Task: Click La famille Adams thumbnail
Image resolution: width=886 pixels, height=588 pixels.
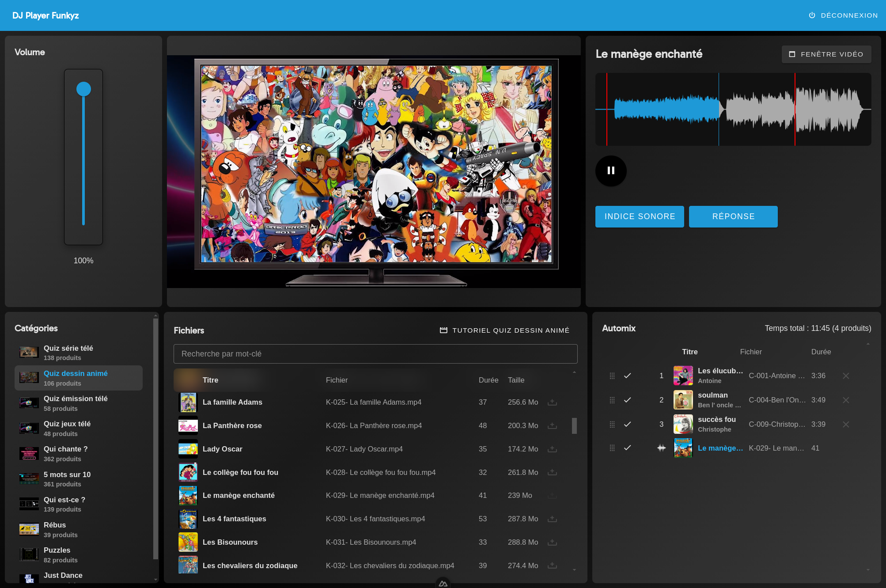Action: [x=188, y=402]
